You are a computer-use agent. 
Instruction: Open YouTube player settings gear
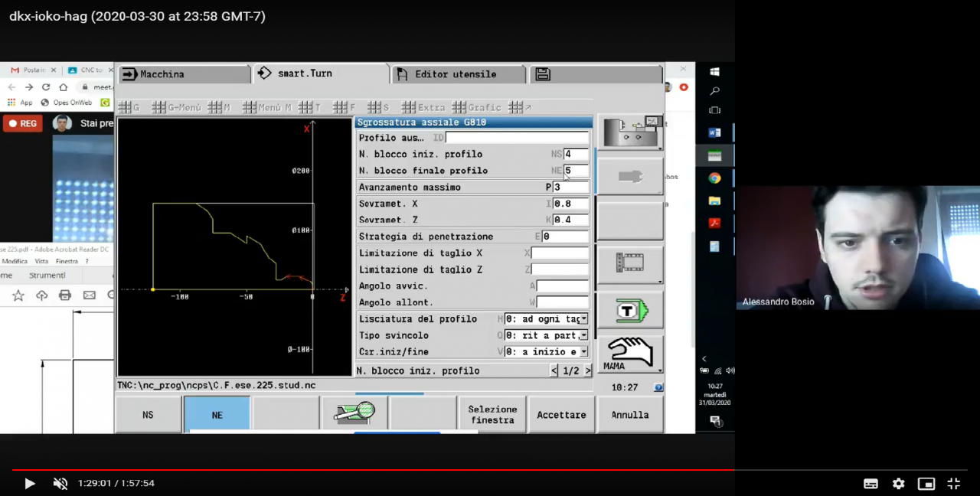899,484
